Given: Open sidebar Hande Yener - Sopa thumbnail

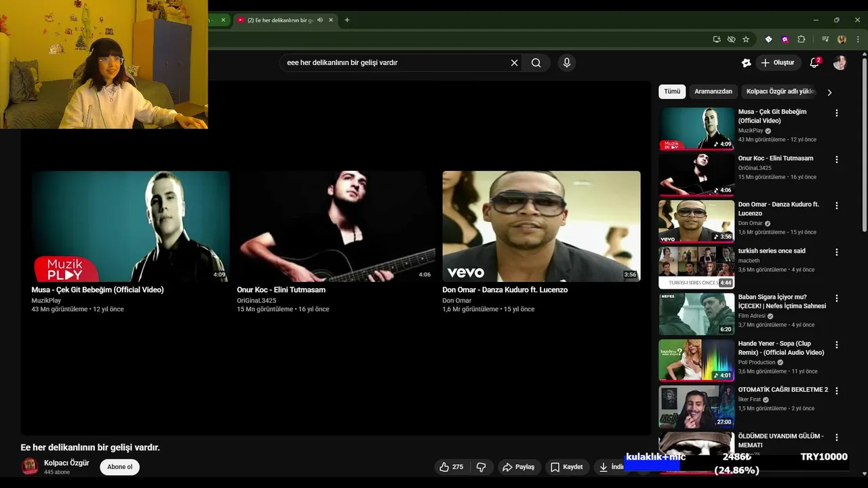Looking at the screenshot, I should (x=696, y=360).
